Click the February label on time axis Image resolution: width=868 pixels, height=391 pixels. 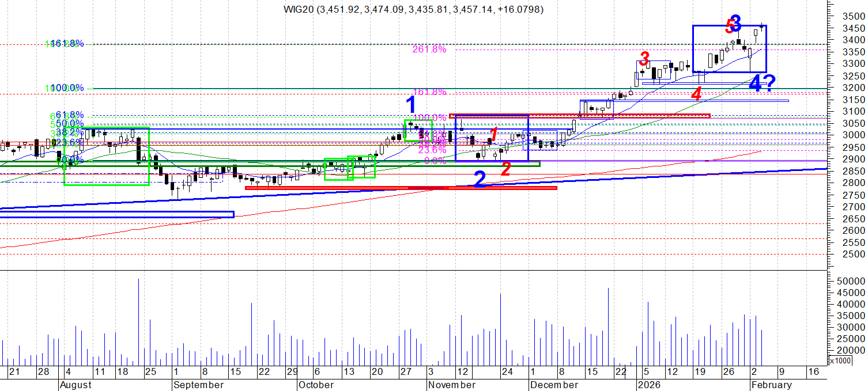[x=771, y=385]
